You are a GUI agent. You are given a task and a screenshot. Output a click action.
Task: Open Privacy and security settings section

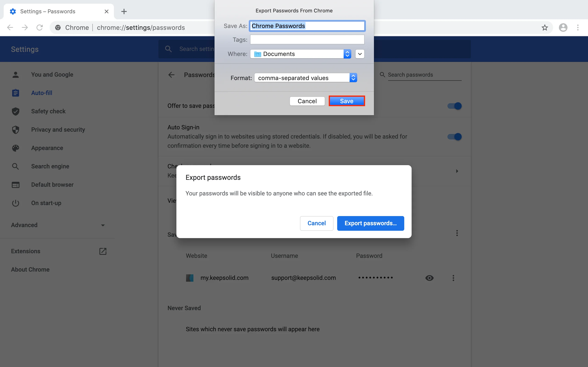pos(58,130)
